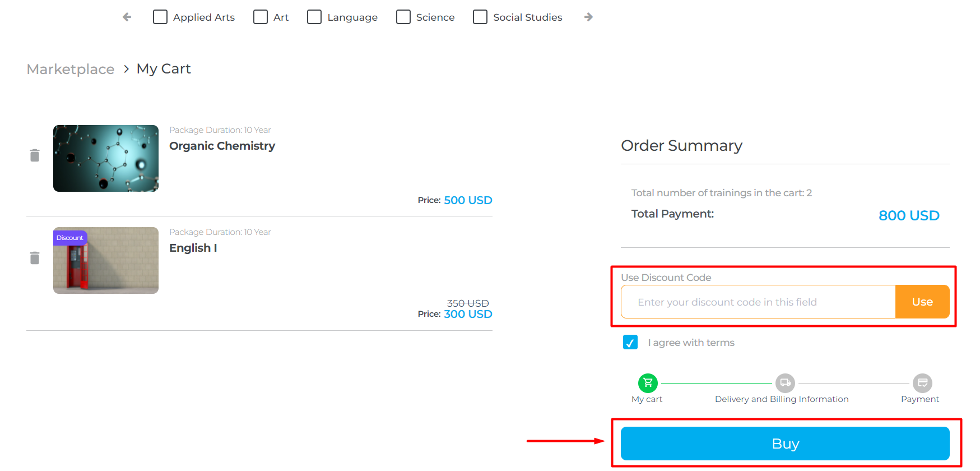Go back to Marketplace breadcrumb
Viewport: 980px width, 471px height.
click(x=71, y=69)
